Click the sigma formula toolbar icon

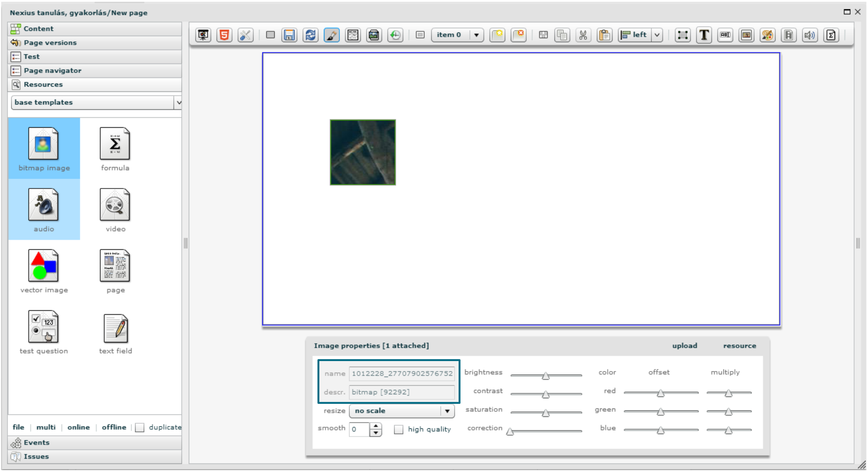click(831, 35)
